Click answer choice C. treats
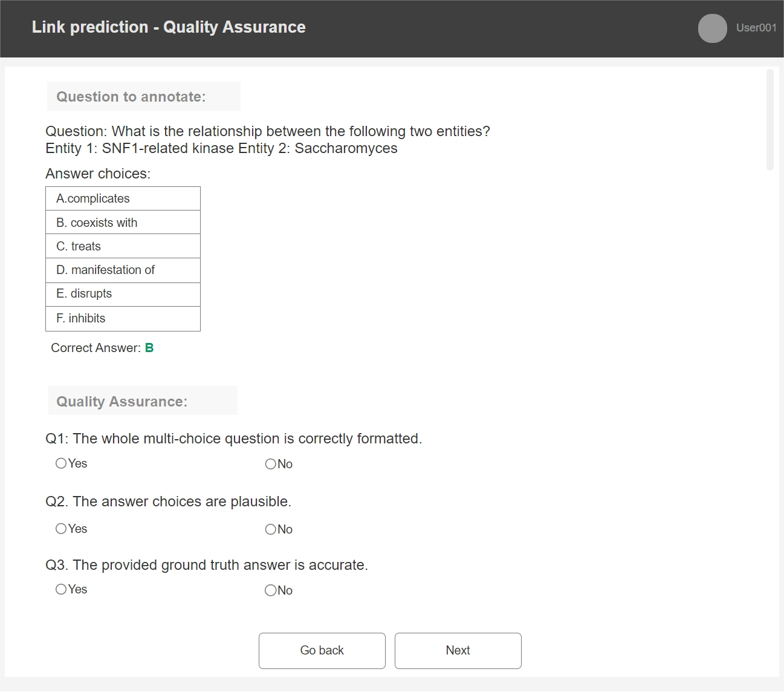Image resolution: width=784 pixels, height=692 pixels. pyautogui.click(x=123, y=246)
